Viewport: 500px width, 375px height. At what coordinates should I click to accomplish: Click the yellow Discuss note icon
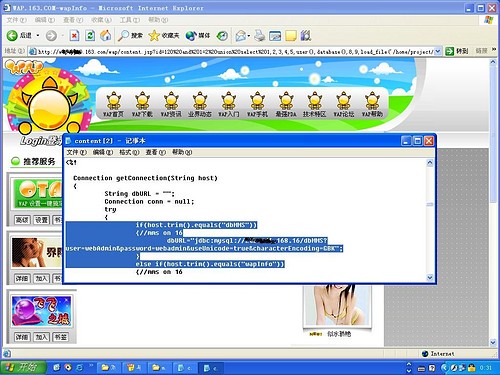click(291, 35)
